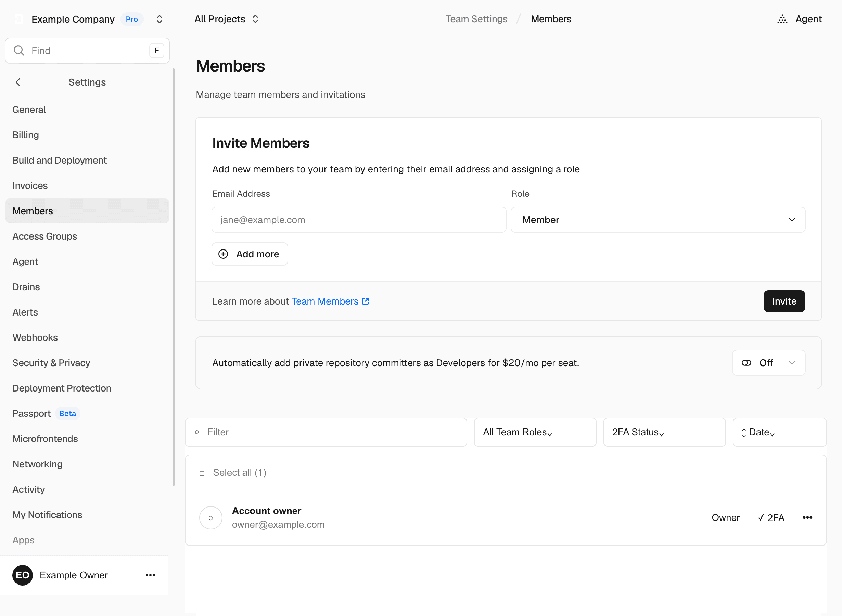This screenshot has height=616, width=842.
Task: Click the chevron in the Role dropdown
Action: pos(792,220)
